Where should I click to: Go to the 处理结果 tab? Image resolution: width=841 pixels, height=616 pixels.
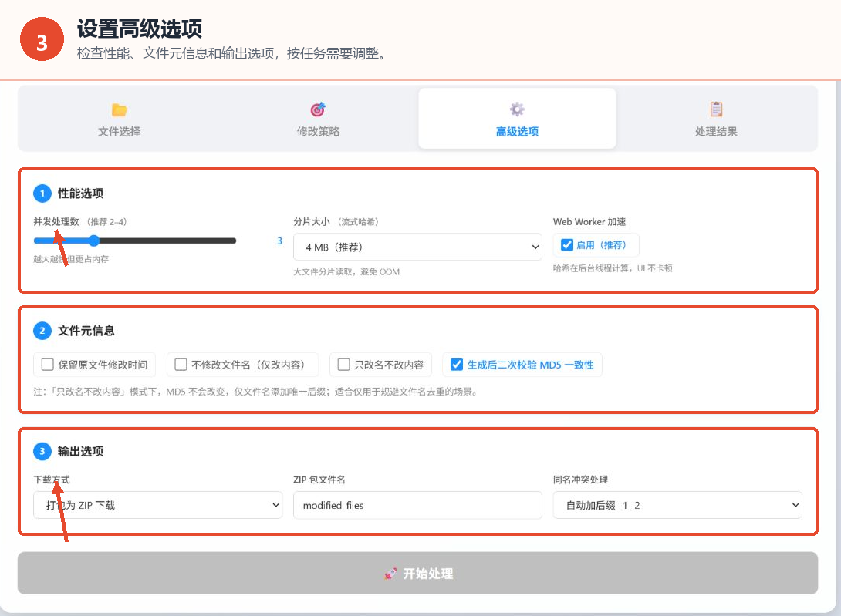coord(716,119)
